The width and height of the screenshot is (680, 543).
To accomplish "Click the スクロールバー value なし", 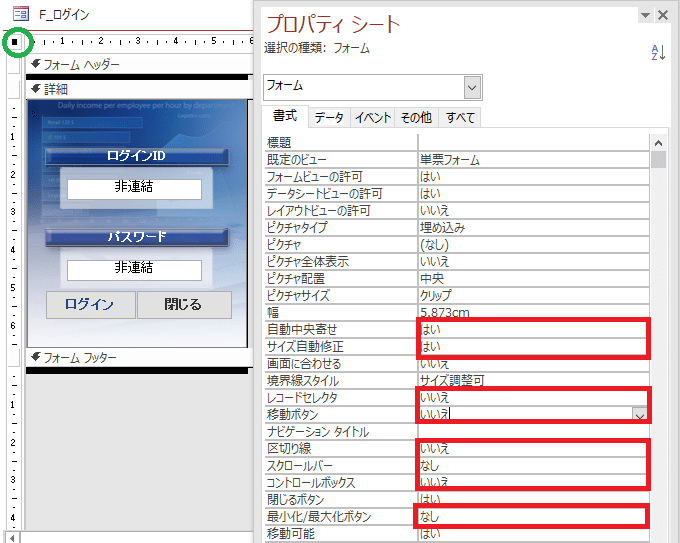I will [533, 465].
